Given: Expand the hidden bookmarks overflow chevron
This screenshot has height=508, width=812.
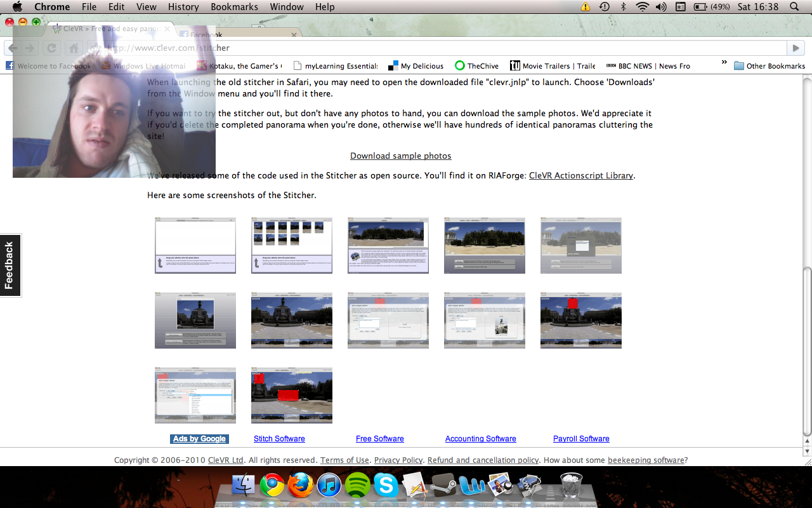Looking at the screenshot, I should click(724, 63).
